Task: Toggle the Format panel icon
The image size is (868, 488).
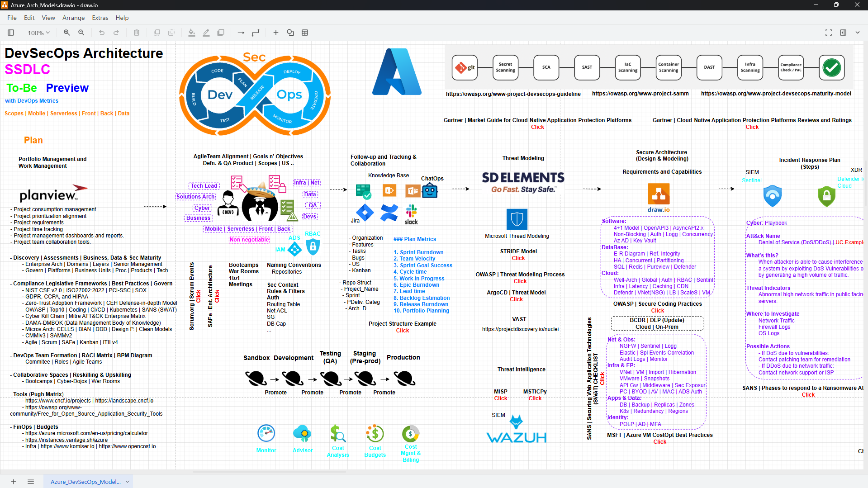Action: 843,33
